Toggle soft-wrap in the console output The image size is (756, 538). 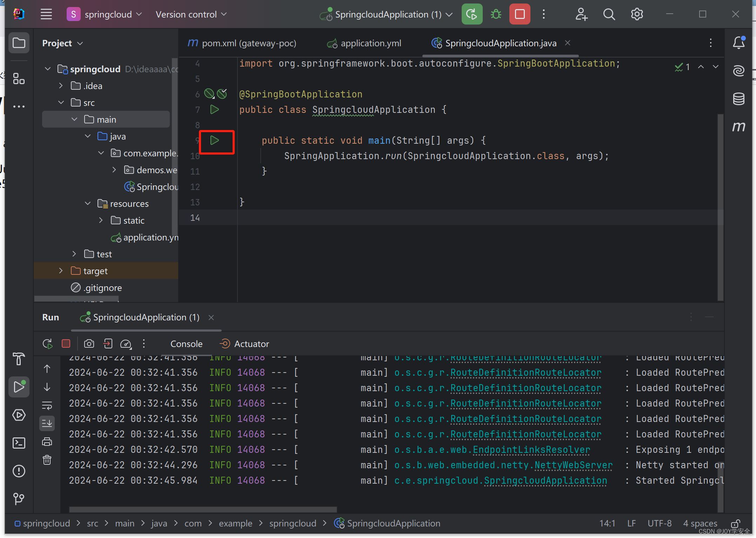[47, 406]
